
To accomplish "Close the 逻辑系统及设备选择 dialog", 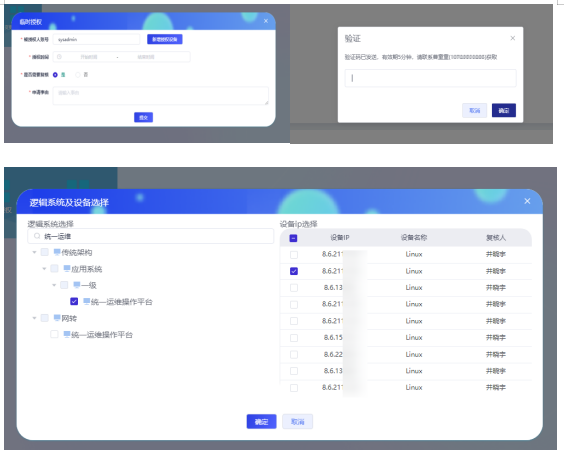I will 527,201.
